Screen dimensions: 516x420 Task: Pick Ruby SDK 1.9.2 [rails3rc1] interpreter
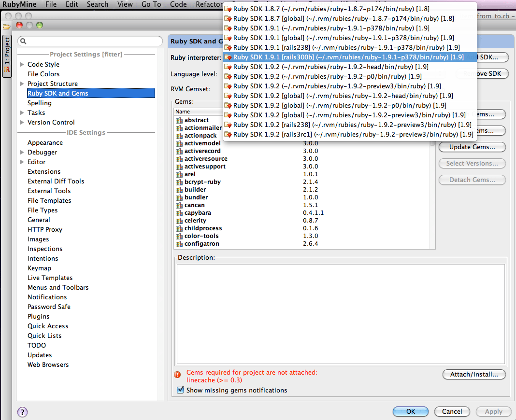pos(350,135)
